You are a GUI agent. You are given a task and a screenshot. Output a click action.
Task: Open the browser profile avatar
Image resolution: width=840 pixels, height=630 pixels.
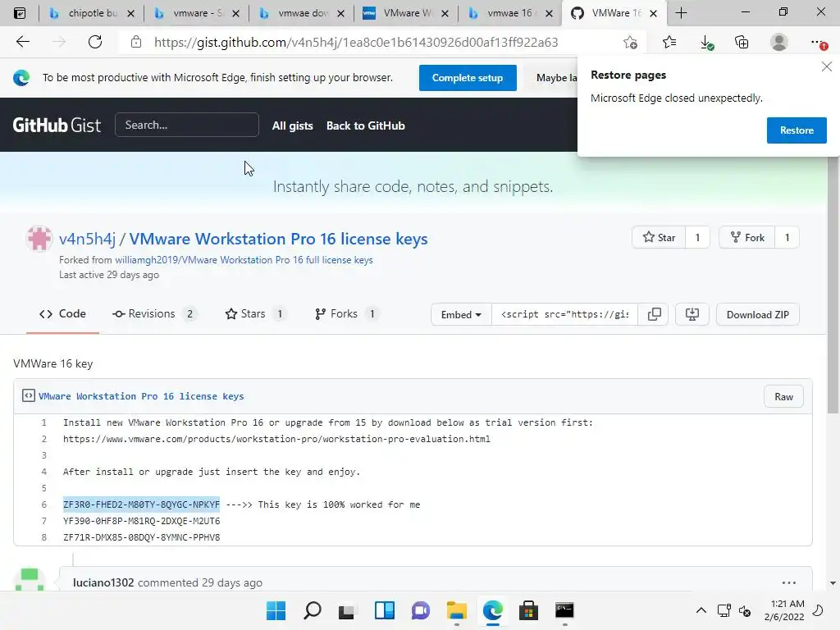coord(779,43)
